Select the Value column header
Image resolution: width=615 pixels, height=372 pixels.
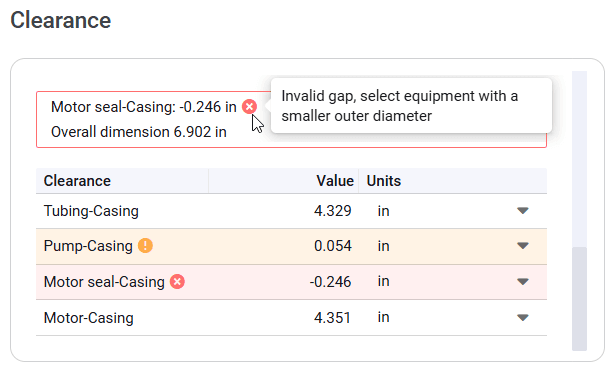[335, 181]
